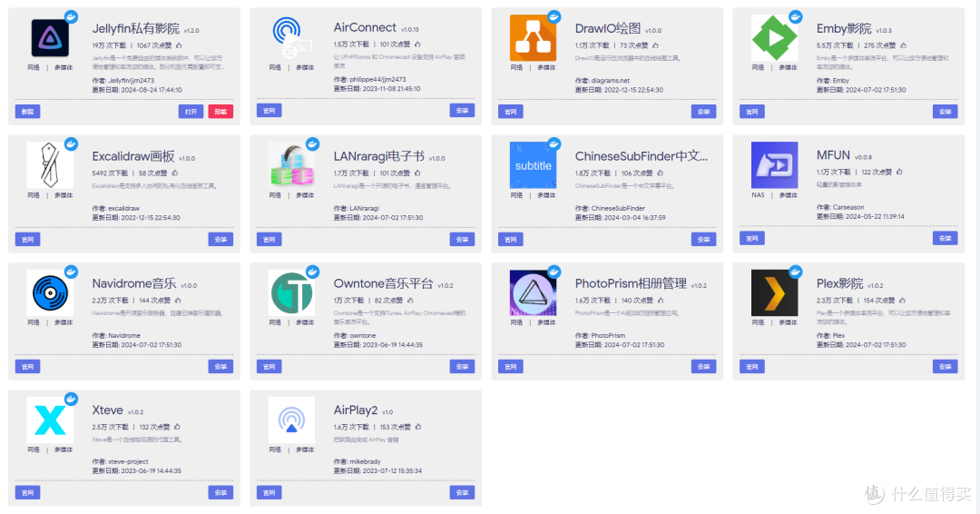Screen dimensions: 980x514
Task: Click the DrawIO orange diagram icon
Action: click(x=533, y=38)
